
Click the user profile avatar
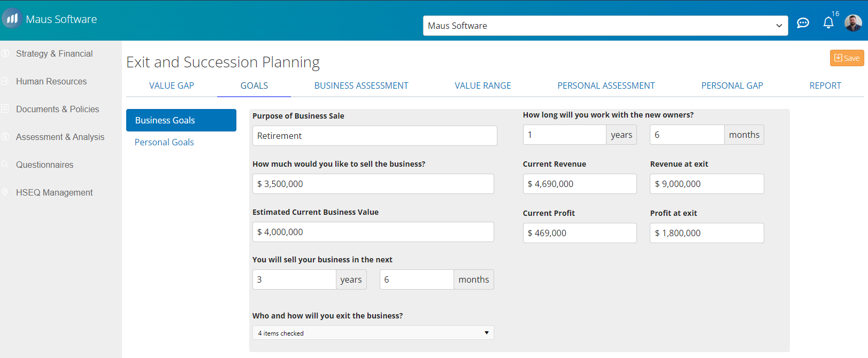(852, 23)
